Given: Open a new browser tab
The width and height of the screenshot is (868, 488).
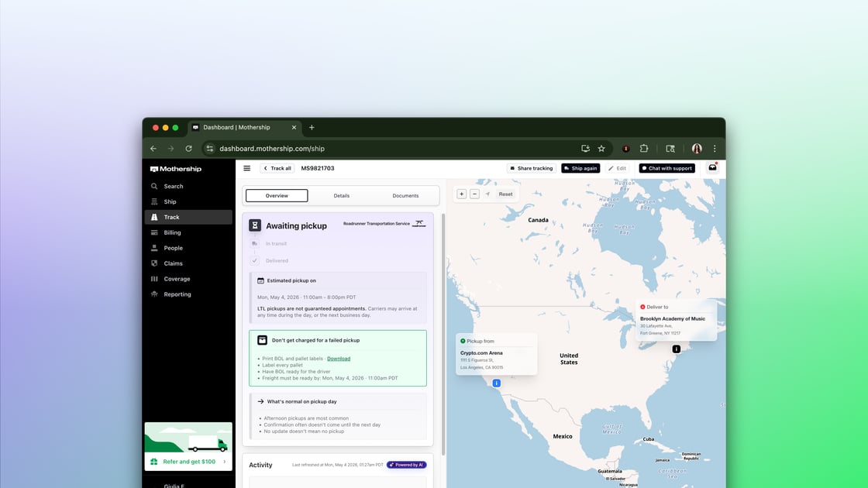Looking at the screenshot, I should click(x=312, y=127).
